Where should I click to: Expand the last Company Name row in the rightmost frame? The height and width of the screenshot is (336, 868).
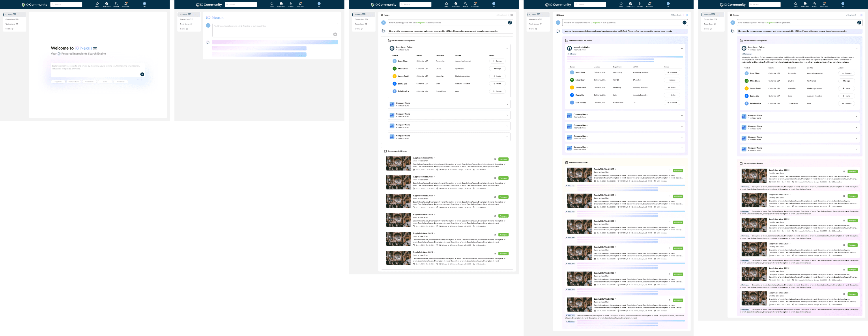point(856,149)
